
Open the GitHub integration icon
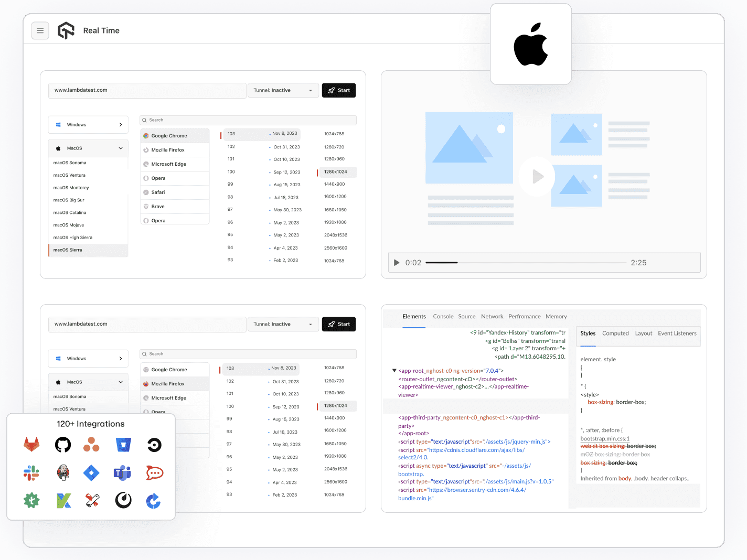tap(63, 444)
